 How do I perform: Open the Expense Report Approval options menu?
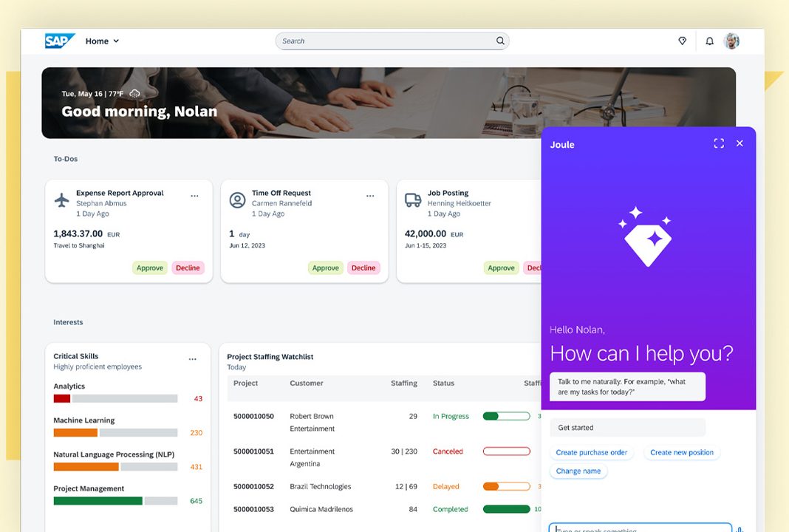[x=194, y=196]
